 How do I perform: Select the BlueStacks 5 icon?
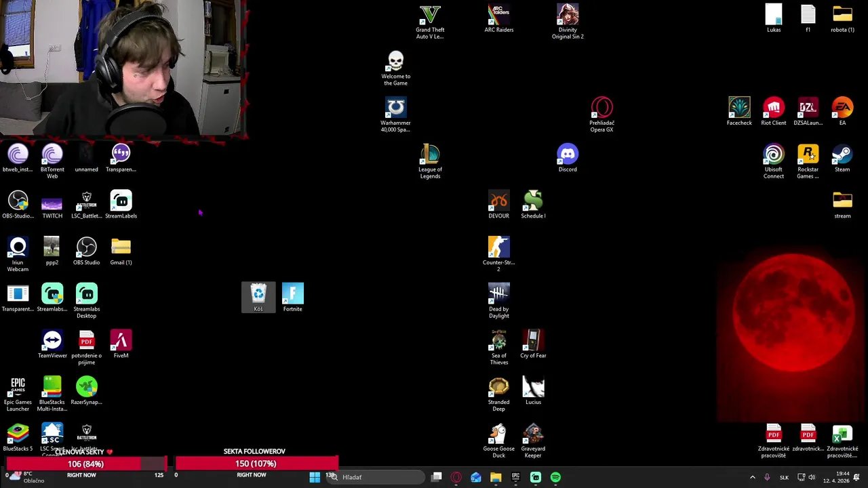point(18,437)
